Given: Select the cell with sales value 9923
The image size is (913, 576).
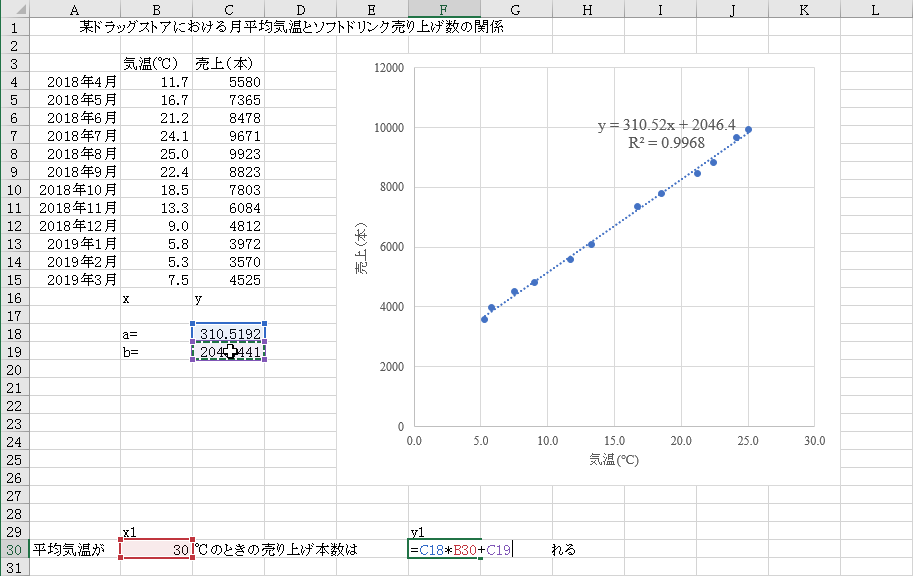Looking at the screenshot, I should 228,154.
